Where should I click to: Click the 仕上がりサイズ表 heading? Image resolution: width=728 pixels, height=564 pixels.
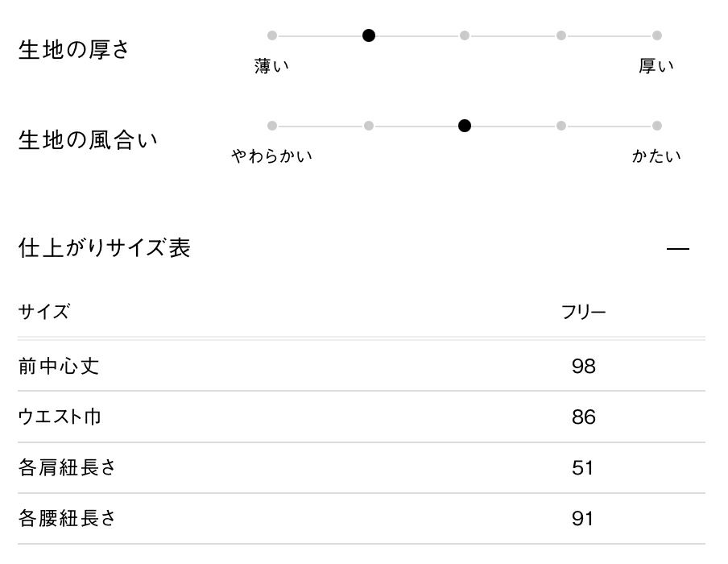coord(104,248)
